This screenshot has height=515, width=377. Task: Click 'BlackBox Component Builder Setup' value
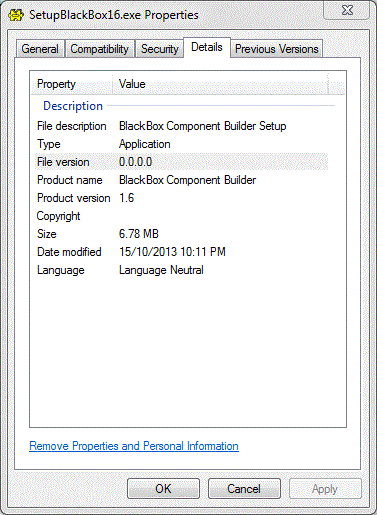(202, 126)
